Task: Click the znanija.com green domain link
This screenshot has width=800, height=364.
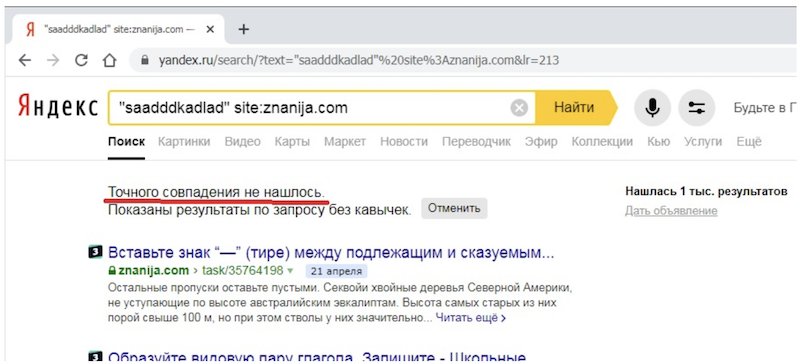Action: coord(153,271)
